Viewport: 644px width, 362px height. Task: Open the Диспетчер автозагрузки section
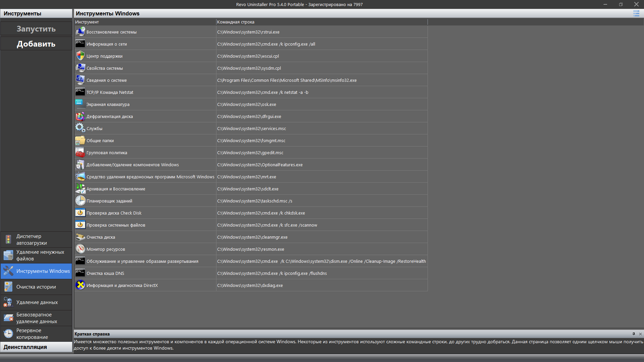[x=36, y=239]
